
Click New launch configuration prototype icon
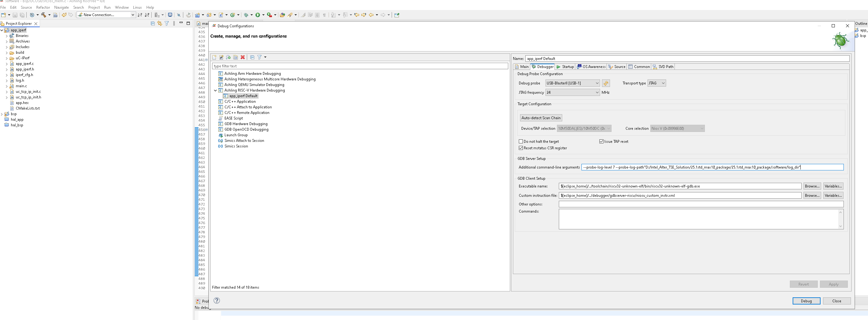(221, 57)
